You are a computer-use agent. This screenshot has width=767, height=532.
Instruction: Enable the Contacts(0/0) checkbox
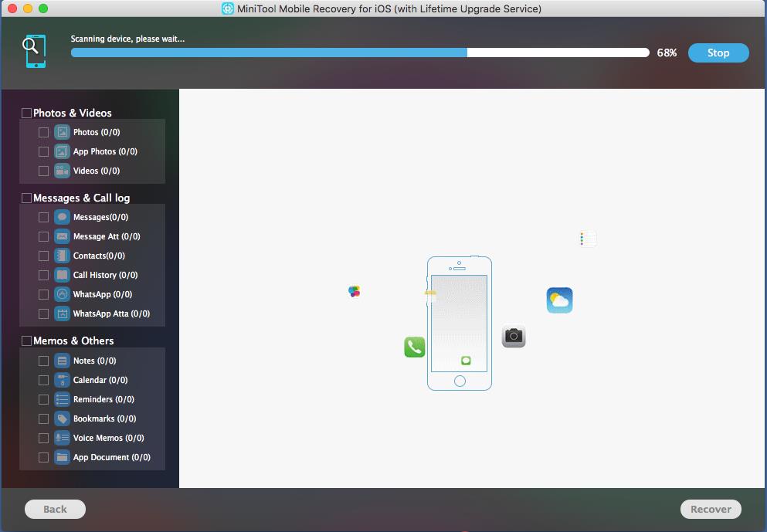click(43, 256)
